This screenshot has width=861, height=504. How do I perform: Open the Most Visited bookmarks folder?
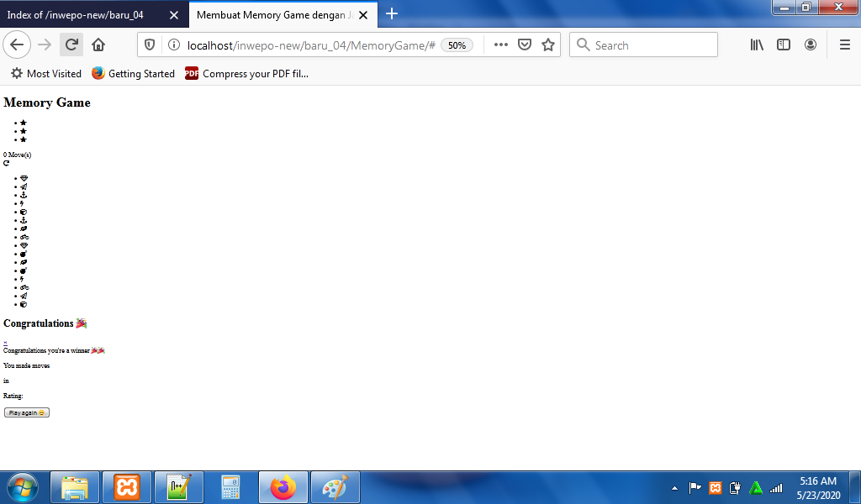pos(46,74)
